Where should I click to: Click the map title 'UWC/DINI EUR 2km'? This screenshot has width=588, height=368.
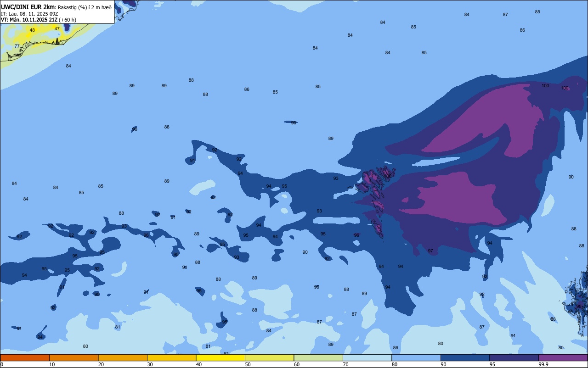pyautogui.click(x=28, y=7)
